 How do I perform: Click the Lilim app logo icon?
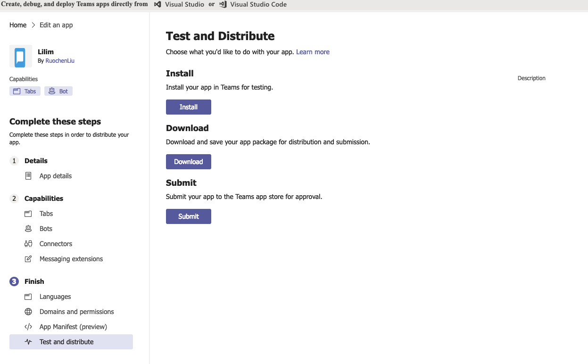(20, 57)
